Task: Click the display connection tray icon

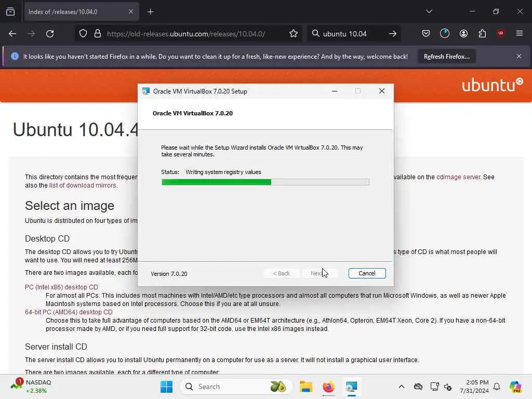Action: 434,387
